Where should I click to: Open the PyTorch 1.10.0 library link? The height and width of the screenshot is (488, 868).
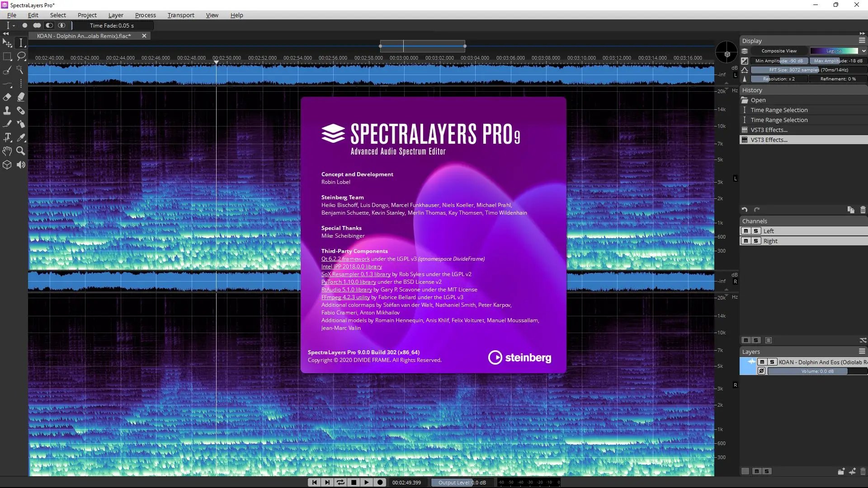[x=348, y=282]
